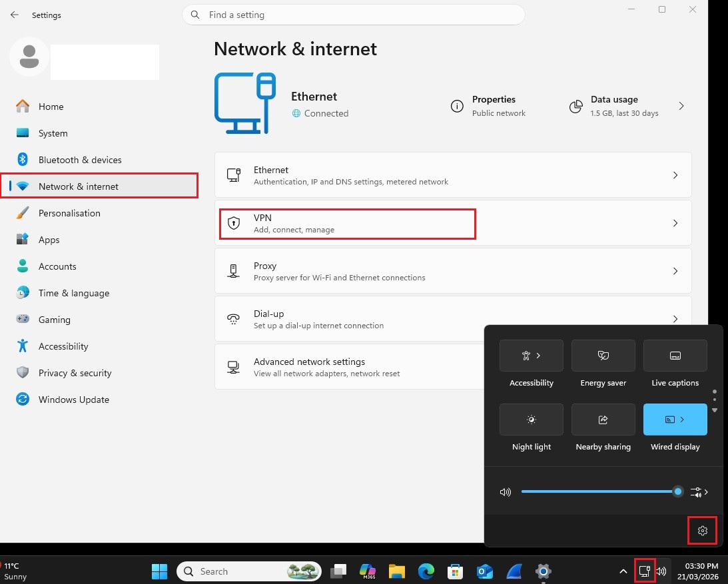
Task: Click the speaker icon beside volume slider
Action: (505, 492)
